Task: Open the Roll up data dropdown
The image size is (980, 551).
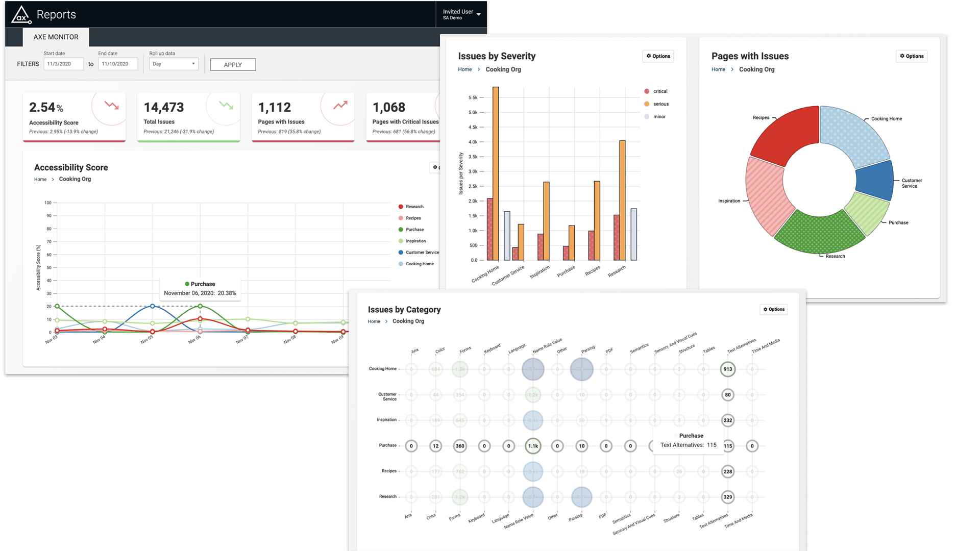Action: click(x=174, y=64)
